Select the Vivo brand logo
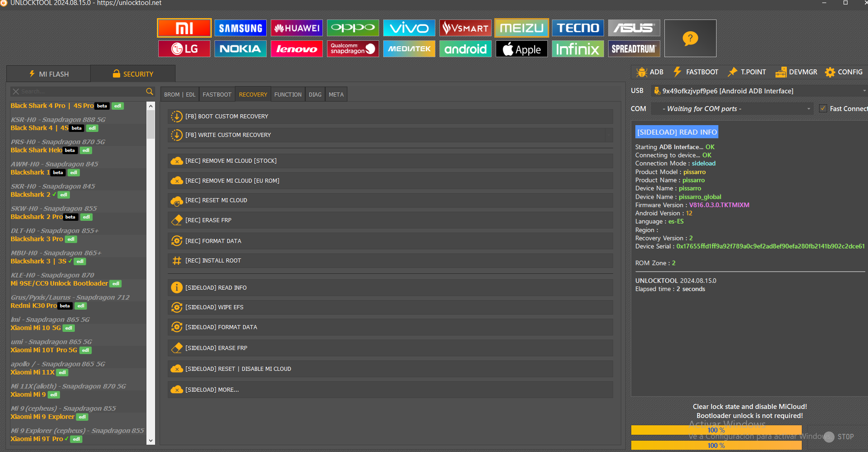Image resolution: width=868 pixels, height=452 pixels. click(x=409, y=28)
